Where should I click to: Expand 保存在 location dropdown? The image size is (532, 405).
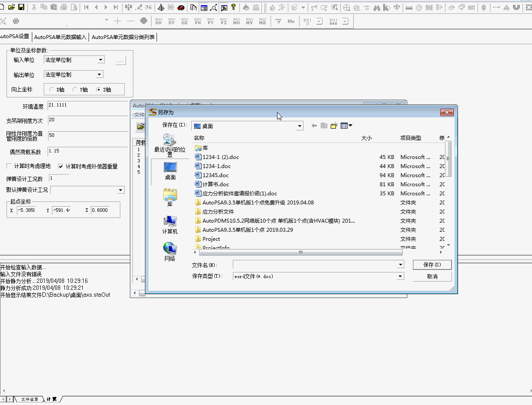(300, 126)
